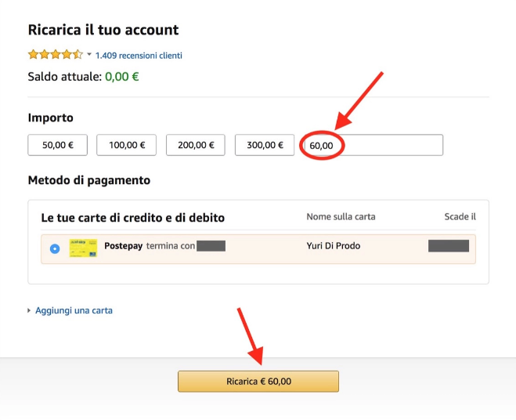
Task: Click the star rating icon
Action: click(55, 55)
